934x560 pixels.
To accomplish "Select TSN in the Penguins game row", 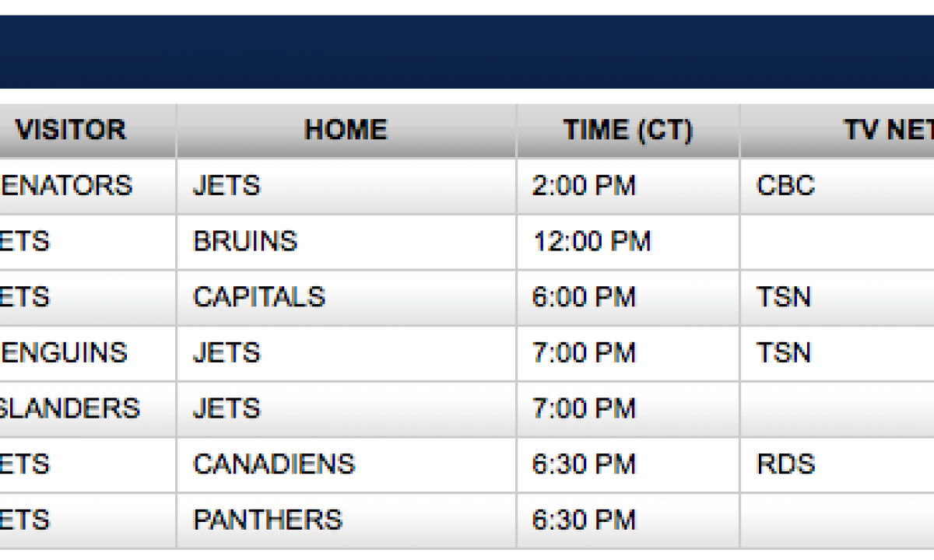I will click(784, 353).
